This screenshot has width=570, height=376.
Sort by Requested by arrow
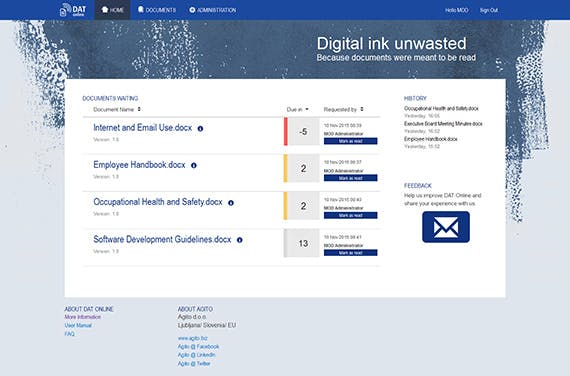click(x=362, y=109)
